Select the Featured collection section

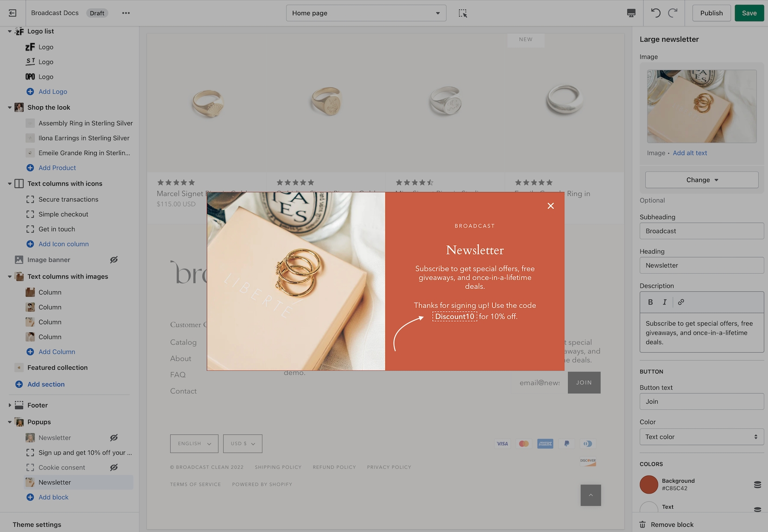(57, 368)
